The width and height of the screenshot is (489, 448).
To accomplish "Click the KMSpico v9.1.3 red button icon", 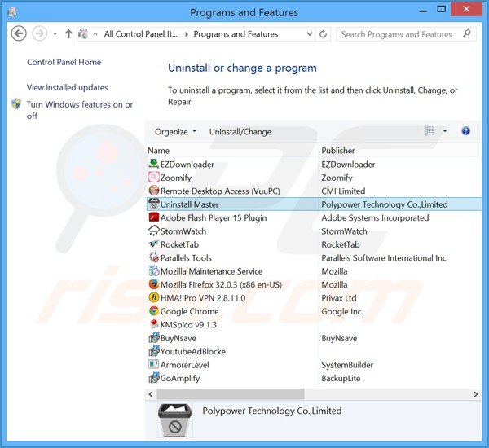I will (153, 324).
